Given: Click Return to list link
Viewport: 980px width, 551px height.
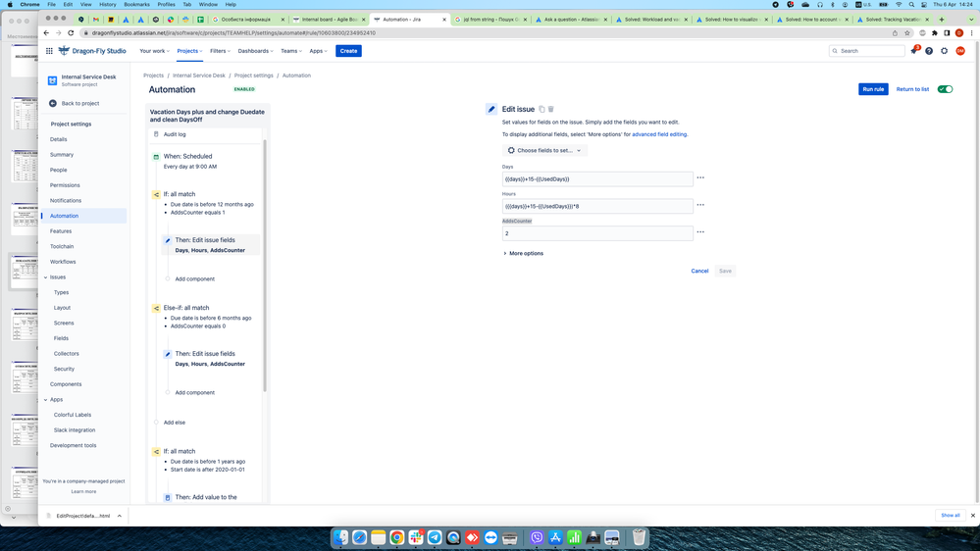Looking at the screenshot, I should 912,89.
